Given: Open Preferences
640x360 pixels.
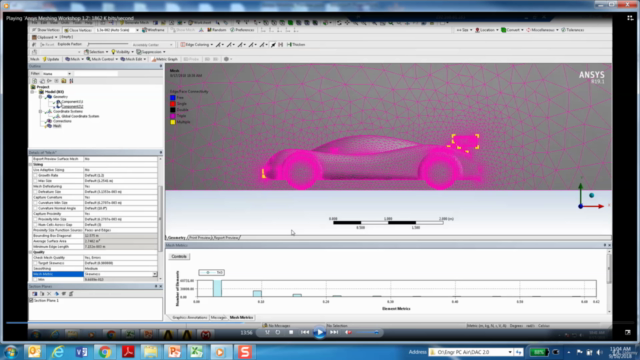Looking at the screenshot, I should pos(242,30).
